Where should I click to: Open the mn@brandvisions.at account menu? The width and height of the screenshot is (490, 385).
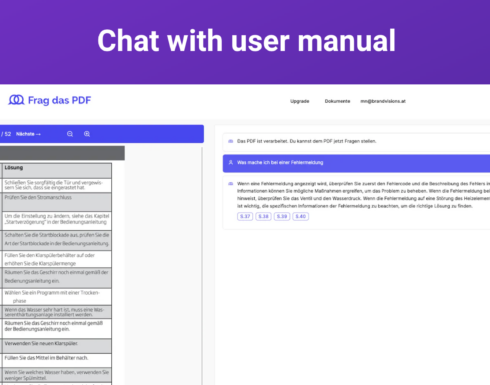383,101
